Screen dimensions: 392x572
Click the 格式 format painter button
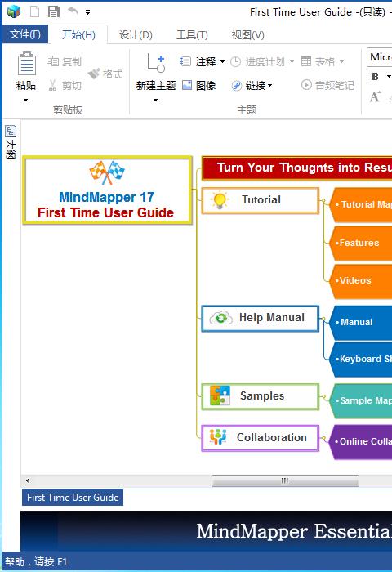[105, 74]
